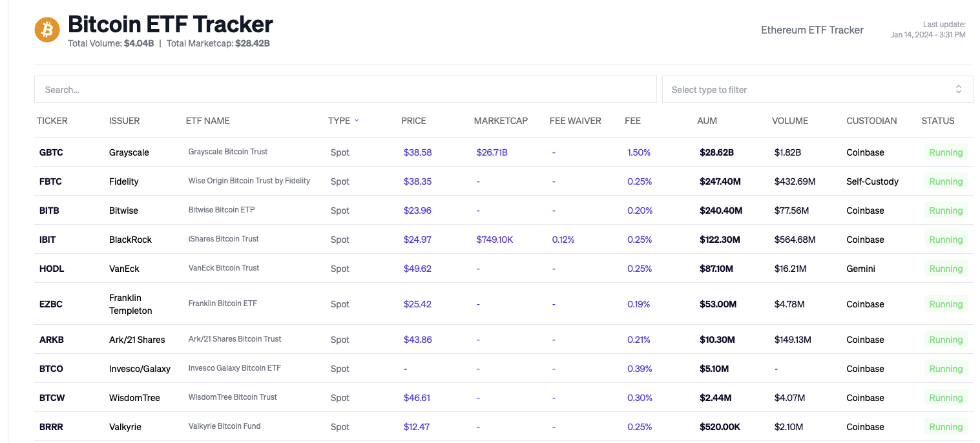Screen dimensions: 980x443
Task: Click the BTCW price $46.61
Action: coord(417,398)
